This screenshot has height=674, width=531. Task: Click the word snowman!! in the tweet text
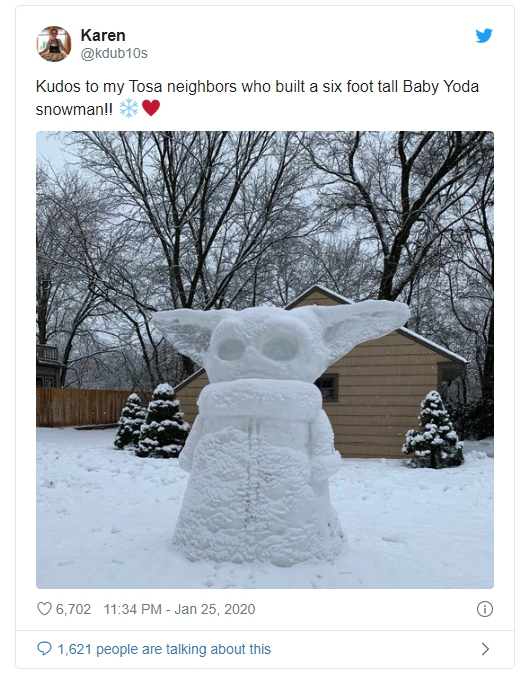click(74, 110)
